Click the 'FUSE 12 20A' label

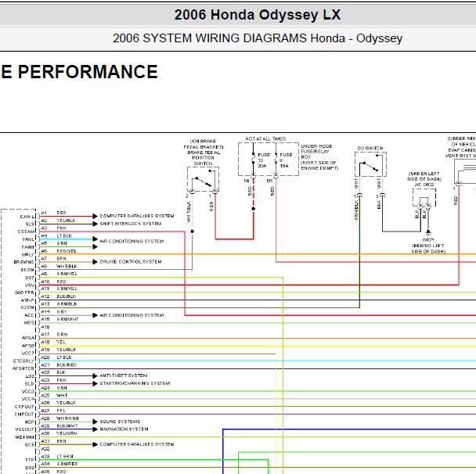click(x=263, y=160)
